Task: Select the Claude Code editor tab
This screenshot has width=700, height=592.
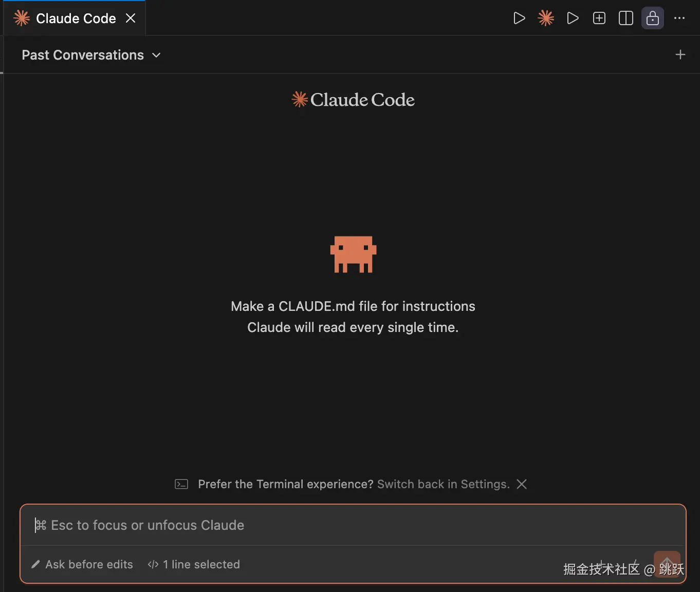Action: click(75, 18)
